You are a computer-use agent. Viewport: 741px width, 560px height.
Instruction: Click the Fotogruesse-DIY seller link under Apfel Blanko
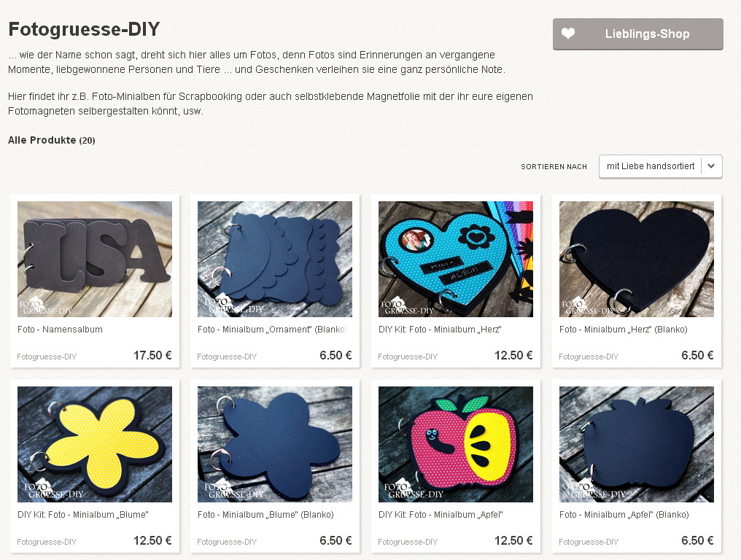pos(589,542)
